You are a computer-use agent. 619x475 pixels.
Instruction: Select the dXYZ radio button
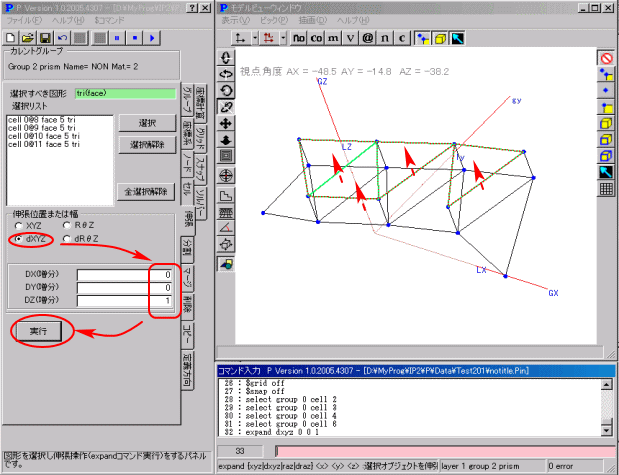point(19,239)
